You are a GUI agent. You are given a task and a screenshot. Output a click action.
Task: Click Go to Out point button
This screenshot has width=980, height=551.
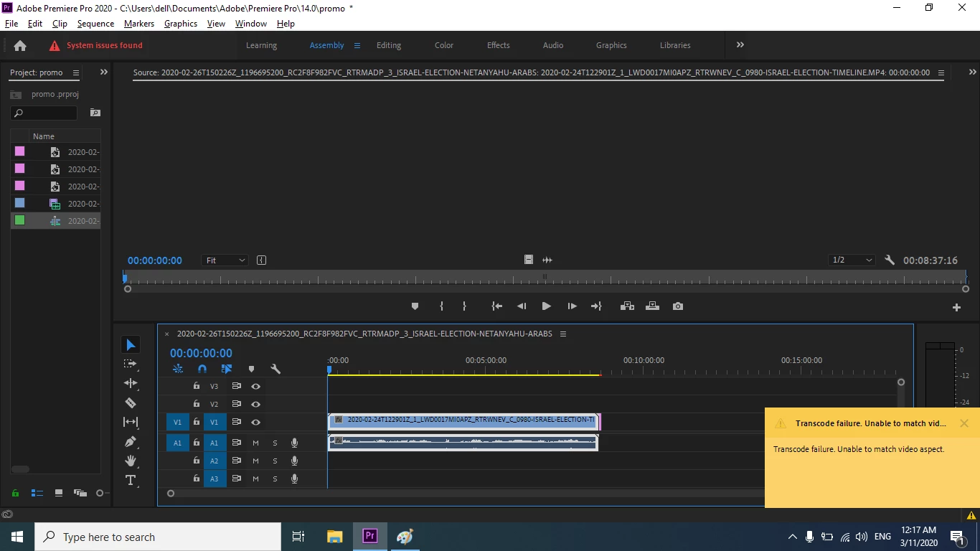click(x=596, y=306)
